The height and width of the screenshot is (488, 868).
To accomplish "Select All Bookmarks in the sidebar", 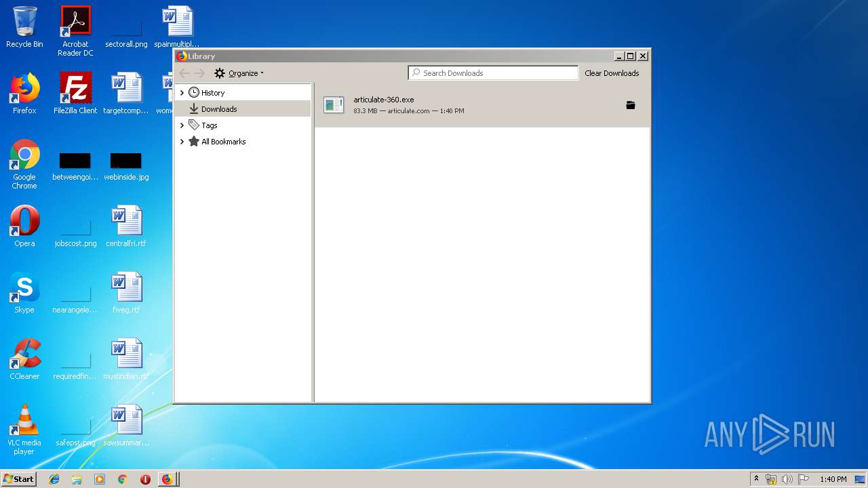I will click(x=223, y=142).
